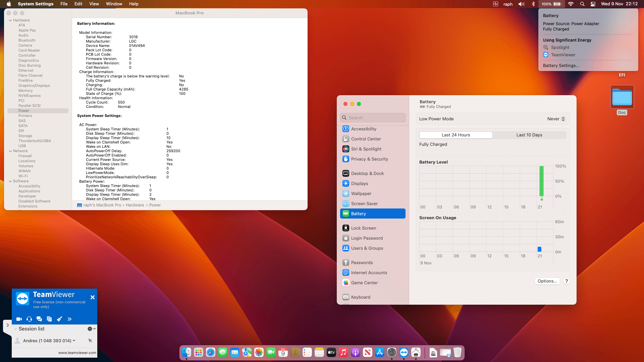The height and width of the screenshot is (362, 644).
Task: Open Siri & Spotlight settings
Action: pyautogui.click(x=373, y=149)
